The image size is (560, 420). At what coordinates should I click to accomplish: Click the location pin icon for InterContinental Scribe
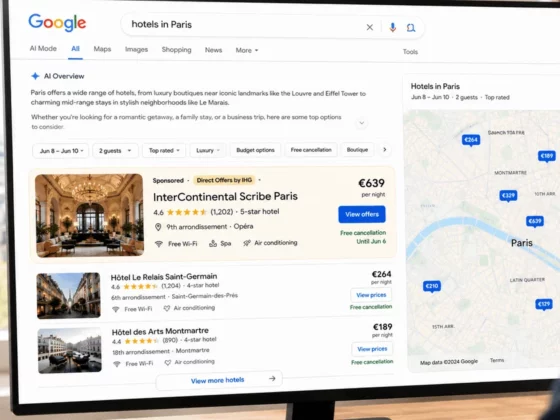(x=158, y=227)
